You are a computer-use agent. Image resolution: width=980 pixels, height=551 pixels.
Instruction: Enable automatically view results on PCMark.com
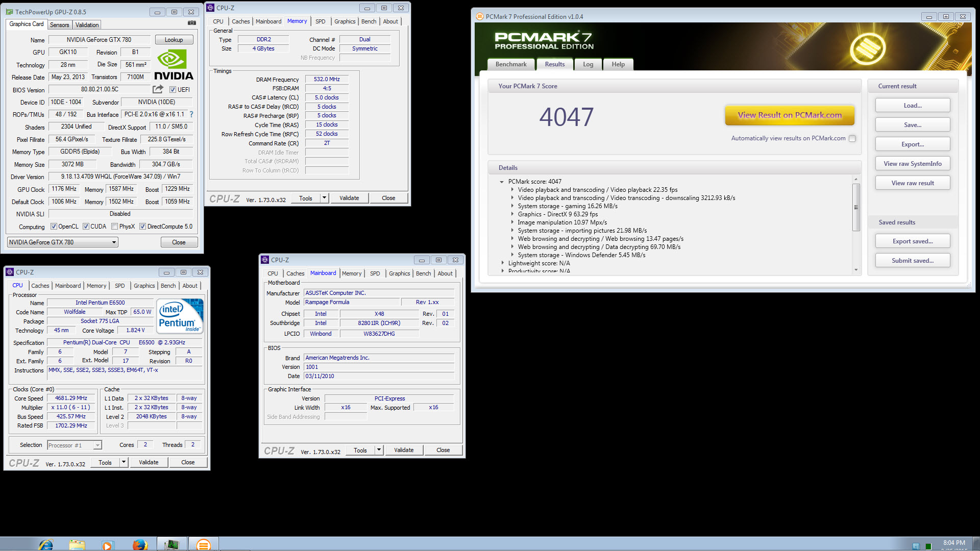(x=852, y=138)
